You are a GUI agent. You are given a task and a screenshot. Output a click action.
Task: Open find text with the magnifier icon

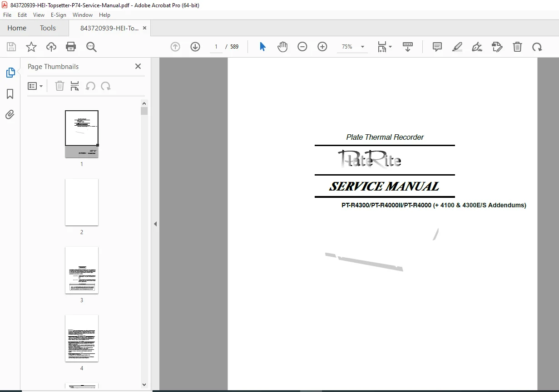91,47
